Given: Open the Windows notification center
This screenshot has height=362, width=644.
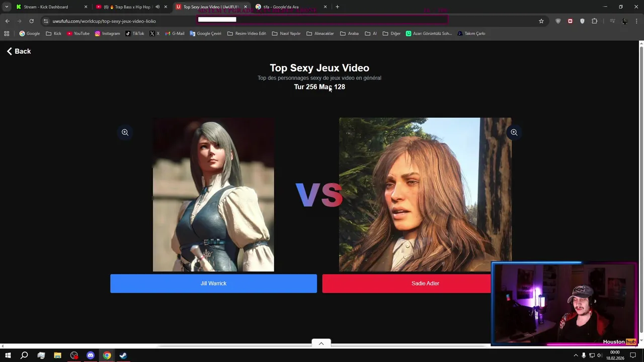Looking at the screenshot, I should click(633, 355).
